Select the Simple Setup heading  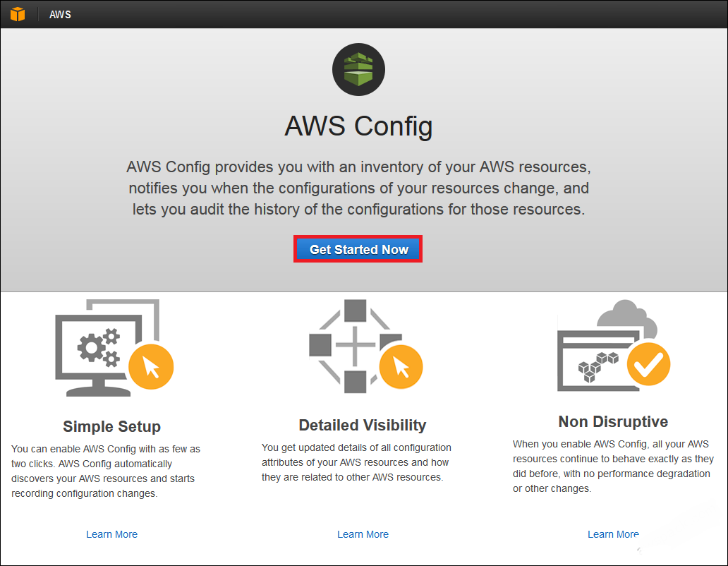[112, 426]
